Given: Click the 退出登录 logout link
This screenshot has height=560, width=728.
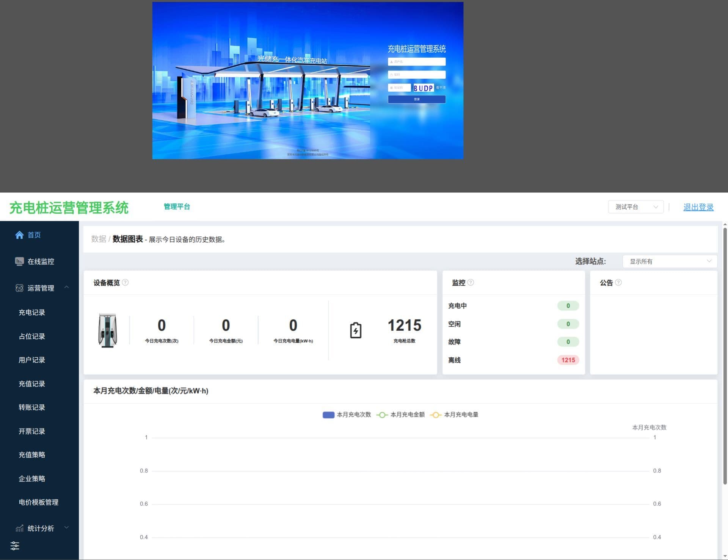Looking at the screenshot, I should [698, 207].
